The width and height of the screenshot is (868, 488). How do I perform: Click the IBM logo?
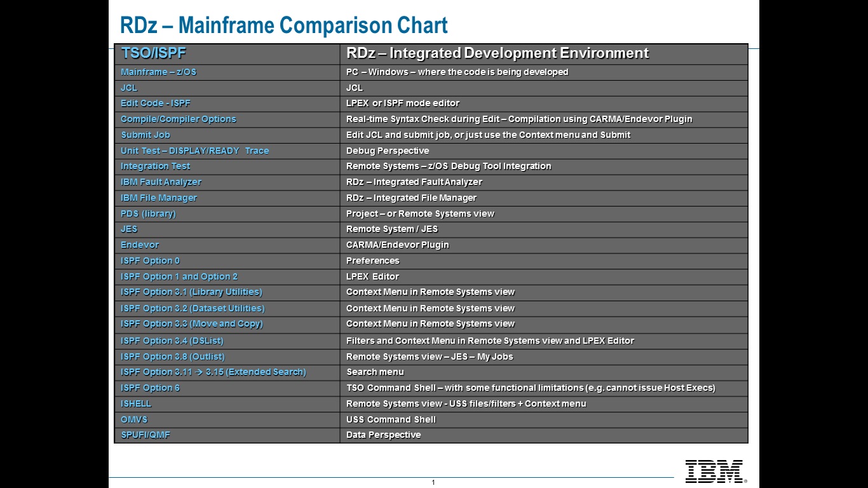click(x=715, y=471)
